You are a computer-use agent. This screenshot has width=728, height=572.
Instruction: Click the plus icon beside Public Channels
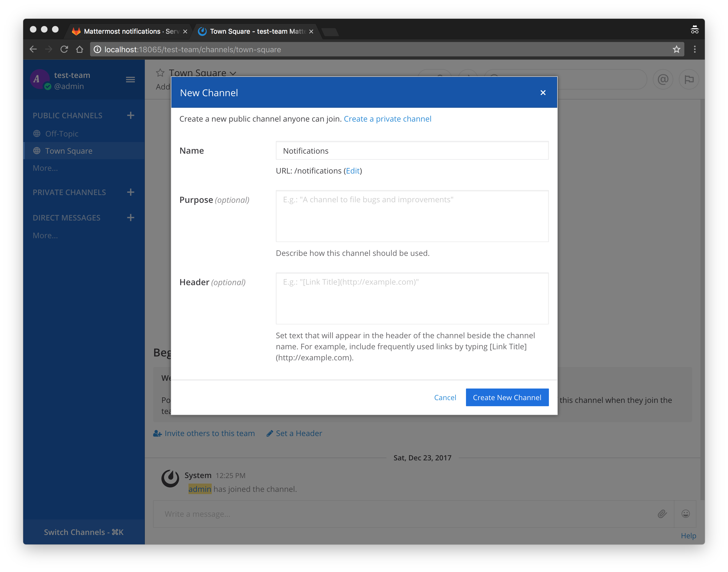tap(131, 116)
